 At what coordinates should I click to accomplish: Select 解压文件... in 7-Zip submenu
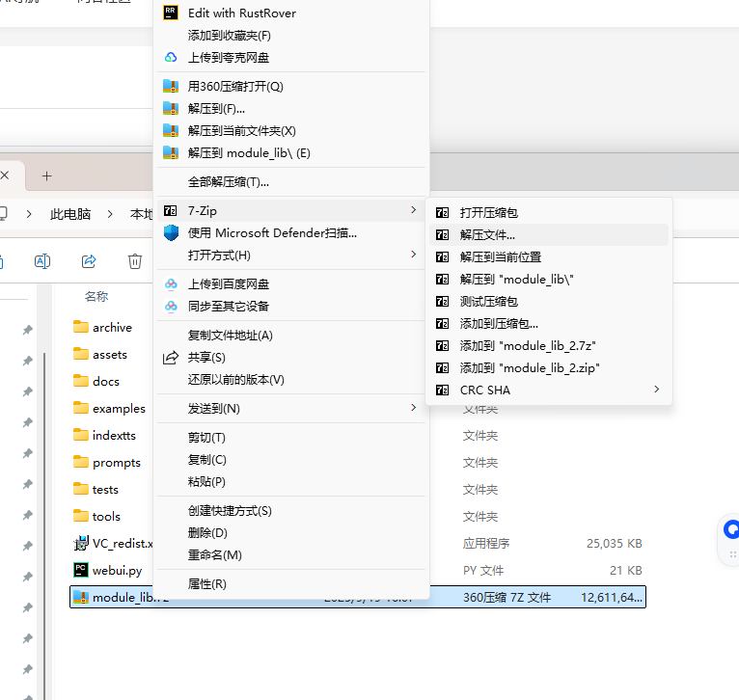tap(487, 234)
